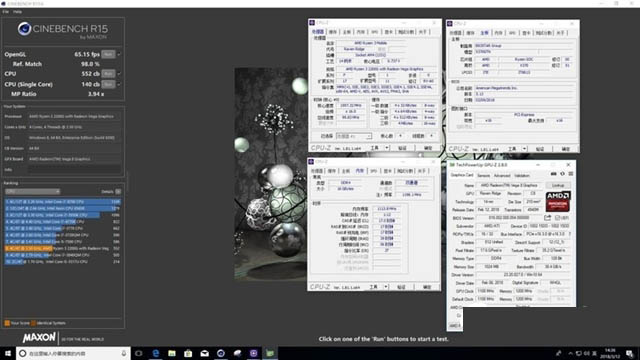Toggle the CPU test checkbox
640x360 pixels.
119,74
